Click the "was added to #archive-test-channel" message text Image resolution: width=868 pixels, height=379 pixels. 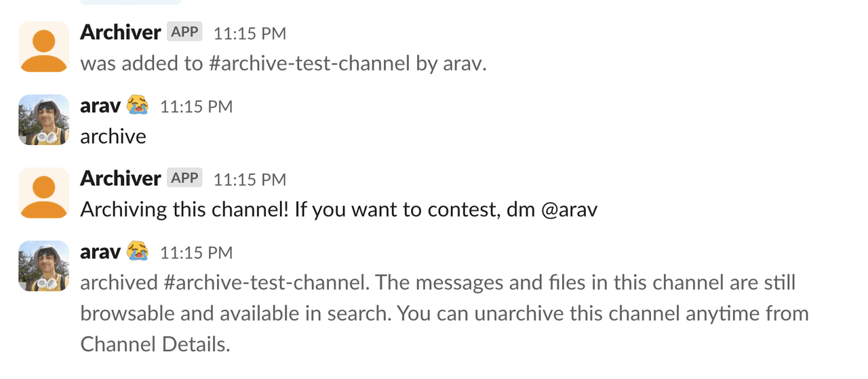(x=283, y=64)
